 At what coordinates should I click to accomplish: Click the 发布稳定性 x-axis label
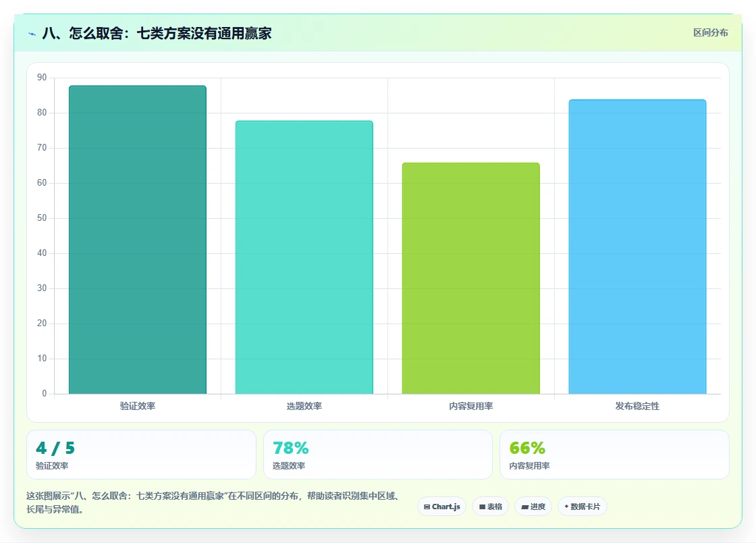point(637,406)
